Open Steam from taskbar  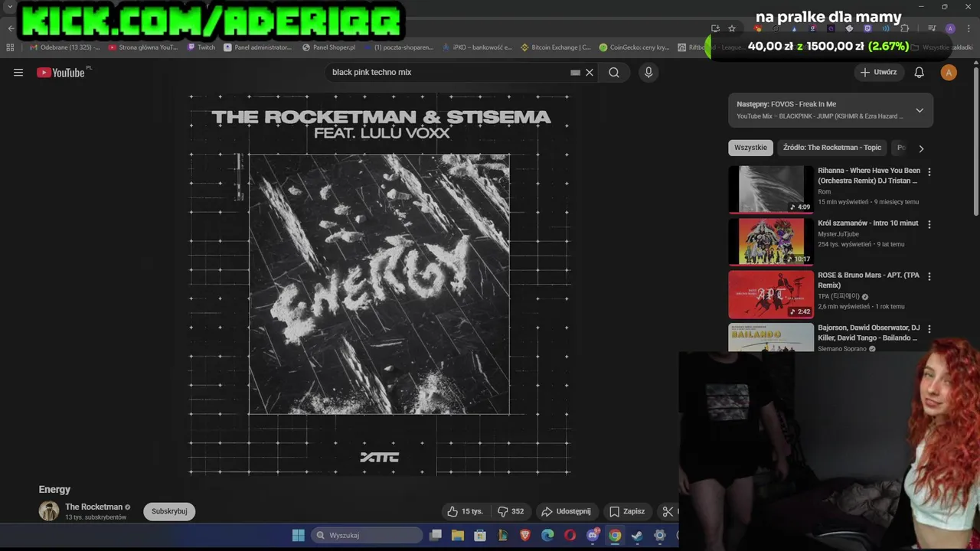tap(637, 535)
